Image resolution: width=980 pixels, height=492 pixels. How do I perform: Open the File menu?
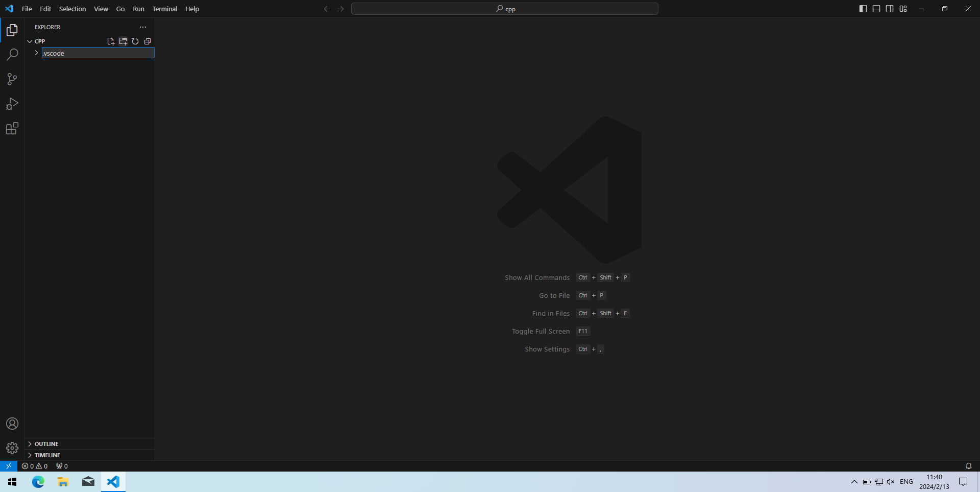click(27, 9)
